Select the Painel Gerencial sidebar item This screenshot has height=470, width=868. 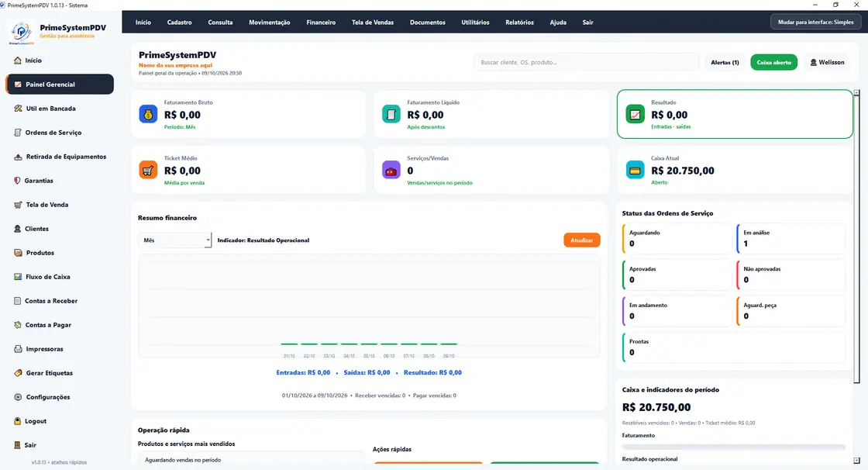coord(60,85)
